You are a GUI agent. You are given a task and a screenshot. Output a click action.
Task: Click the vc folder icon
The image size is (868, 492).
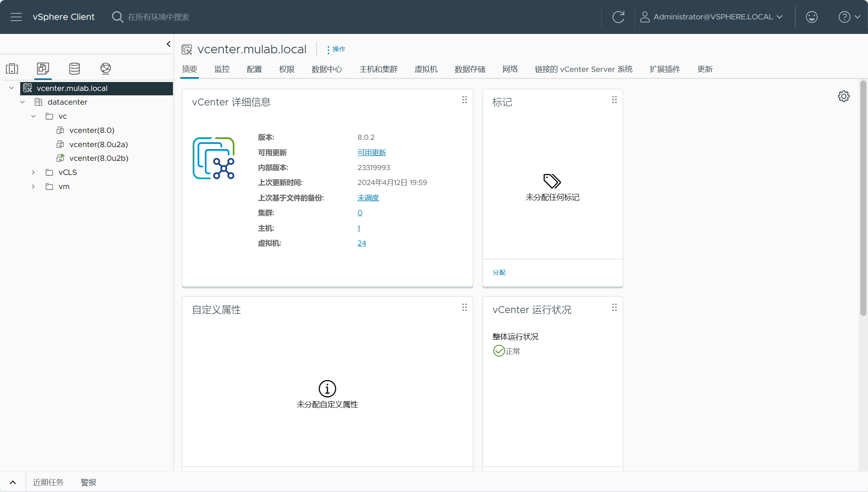pyautogui.click(x=49, y=116)
